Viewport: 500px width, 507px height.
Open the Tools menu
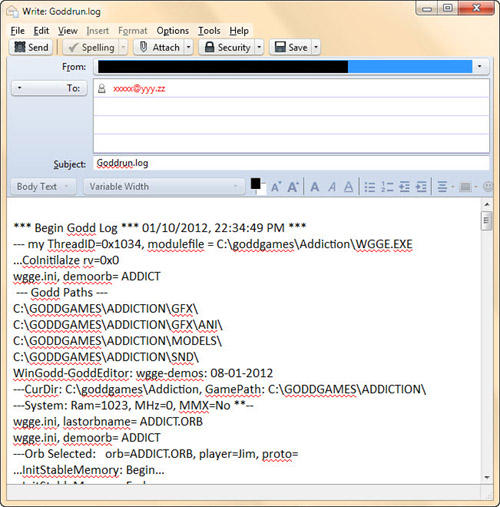coord(209,31)
